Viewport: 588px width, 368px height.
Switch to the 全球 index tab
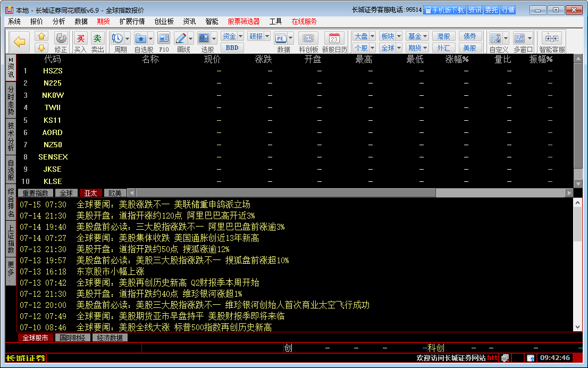(x=66, y=193)
